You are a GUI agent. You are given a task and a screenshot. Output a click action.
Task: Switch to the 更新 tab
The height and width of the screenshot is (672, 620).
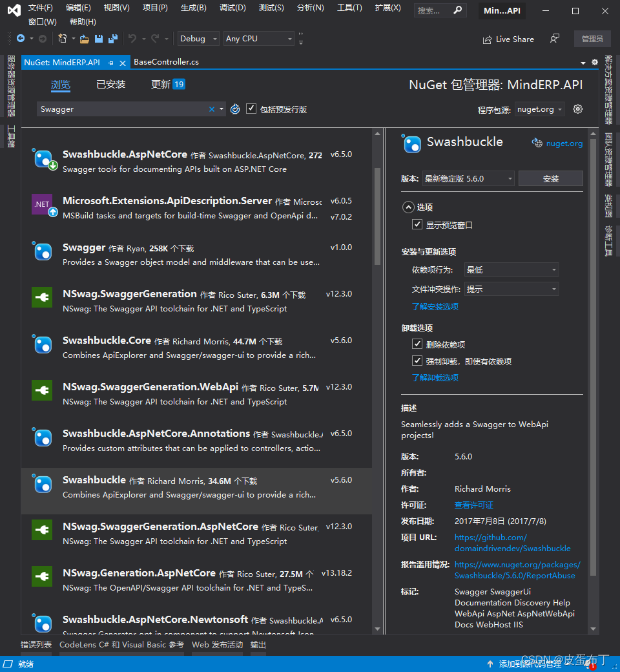click(167, 85)
